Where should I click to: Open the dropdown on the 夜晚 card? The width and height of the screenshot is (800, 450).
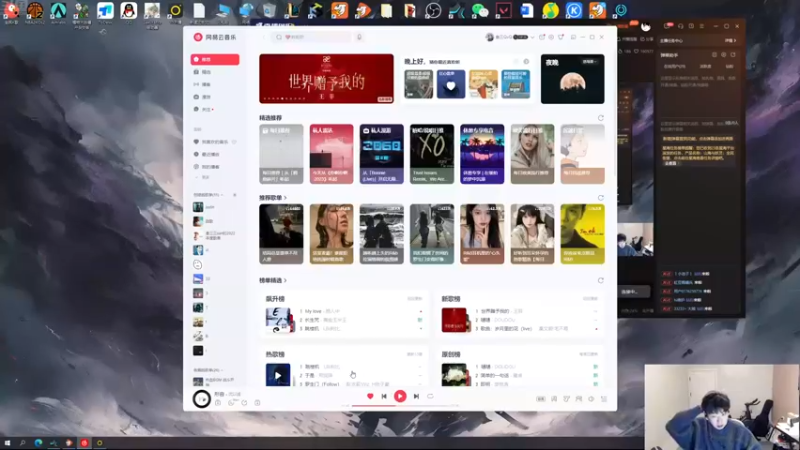click(x=589, y=62)
